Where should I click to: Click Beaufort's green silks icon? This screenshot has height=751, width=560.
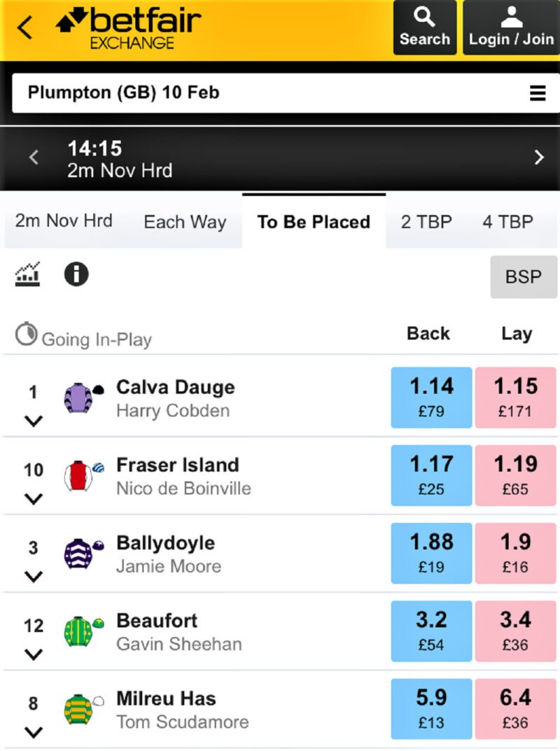(x=79, y=631)
